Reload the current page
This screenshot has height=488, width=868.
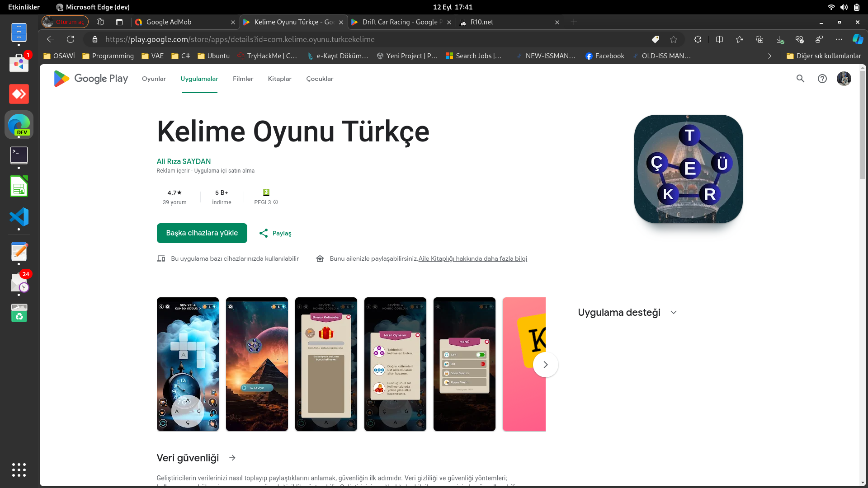(71, 39)
